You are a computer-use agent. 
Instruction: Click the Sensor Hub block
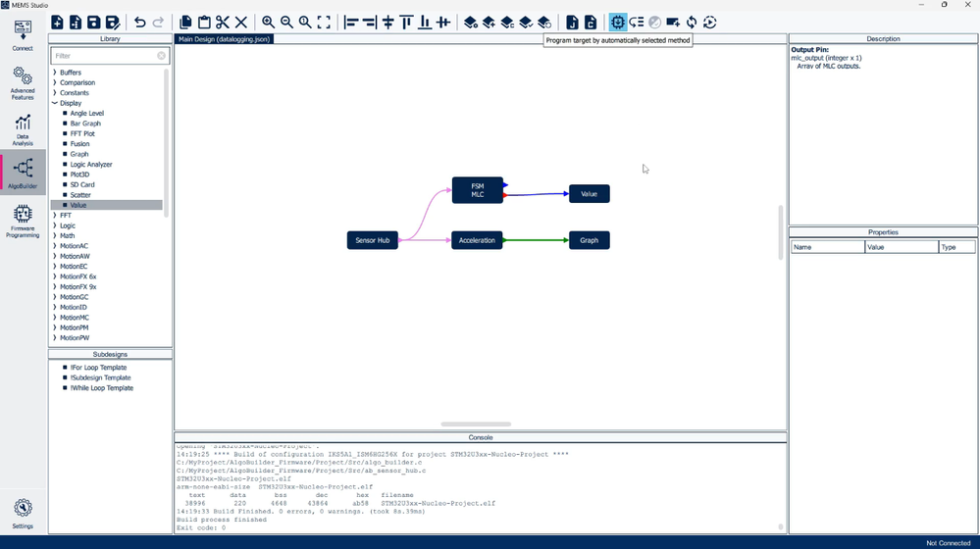pos(373,240)
